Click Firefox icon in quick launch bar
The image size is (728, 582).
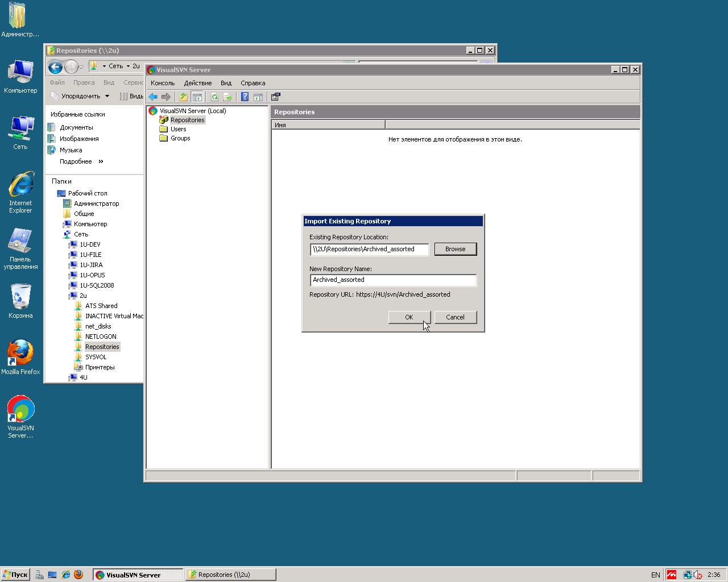(x=78, y=575)
